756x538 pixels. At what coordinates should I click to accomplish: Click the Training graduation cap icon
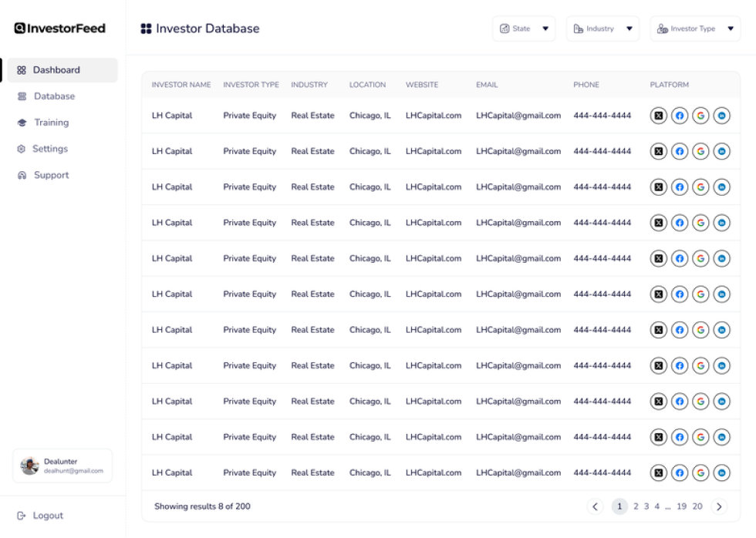click(22, 123)
